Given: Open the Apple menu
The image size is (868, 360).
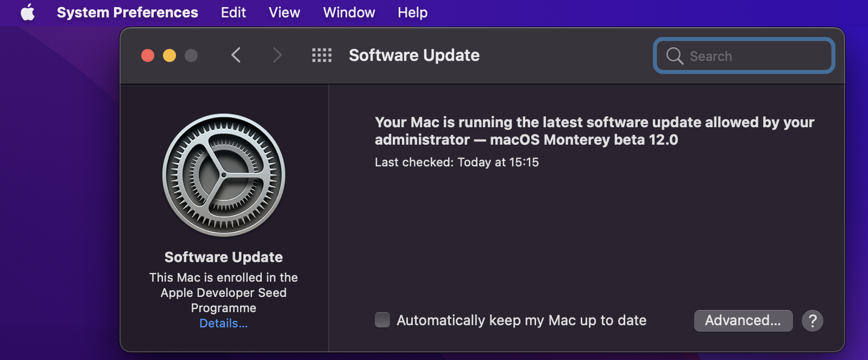Looking at the screenshot, I should 28,12.
